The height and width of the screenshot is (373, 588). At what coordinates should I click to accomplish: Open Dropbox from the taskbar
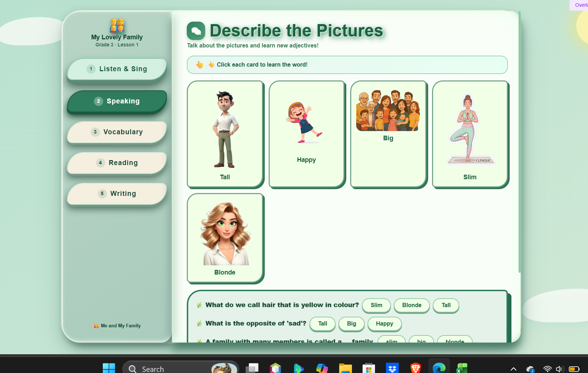392,368
